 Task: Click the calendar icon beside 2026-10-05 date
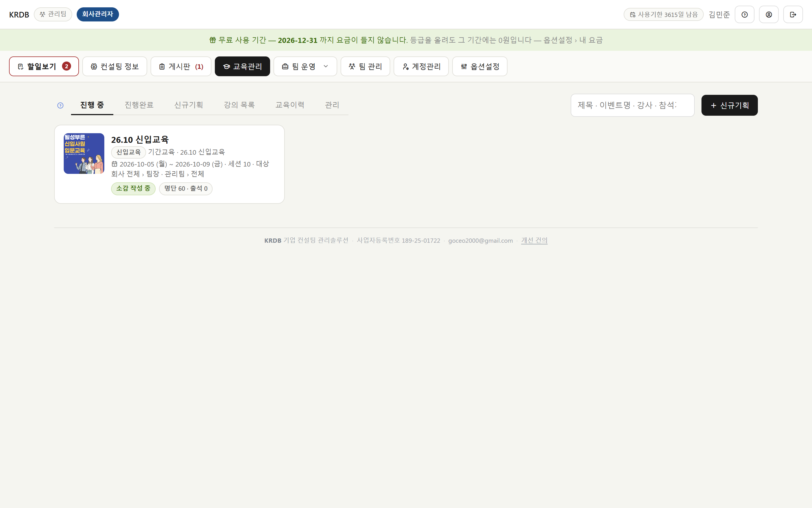[114, 164]
